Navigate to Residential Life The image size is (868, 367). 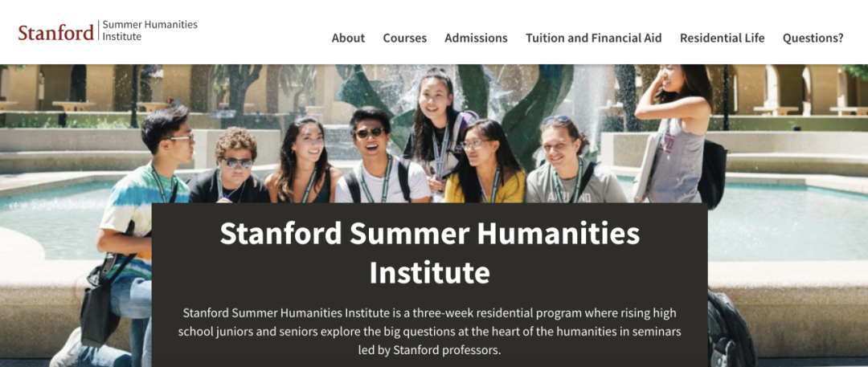722,39
